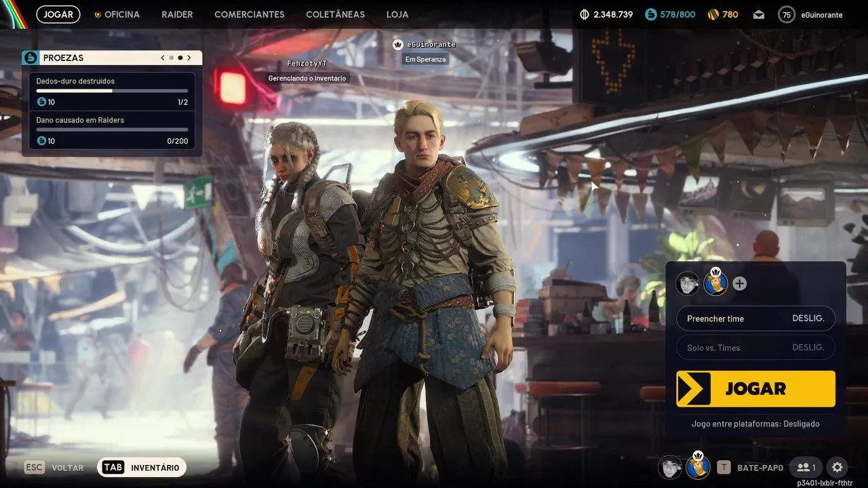Toggle Solo vs. Times setting
The height and width of the screenshot is (488, 868).
[755, 348]
